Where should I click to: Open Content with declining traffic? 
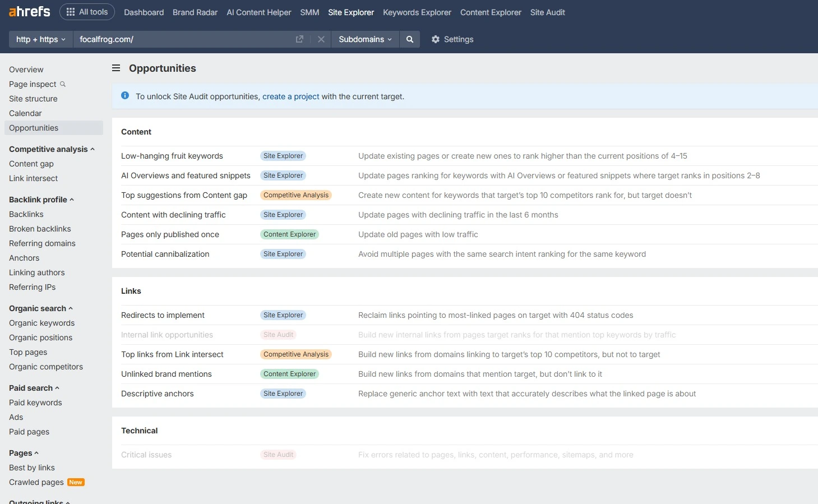(173, 215)
